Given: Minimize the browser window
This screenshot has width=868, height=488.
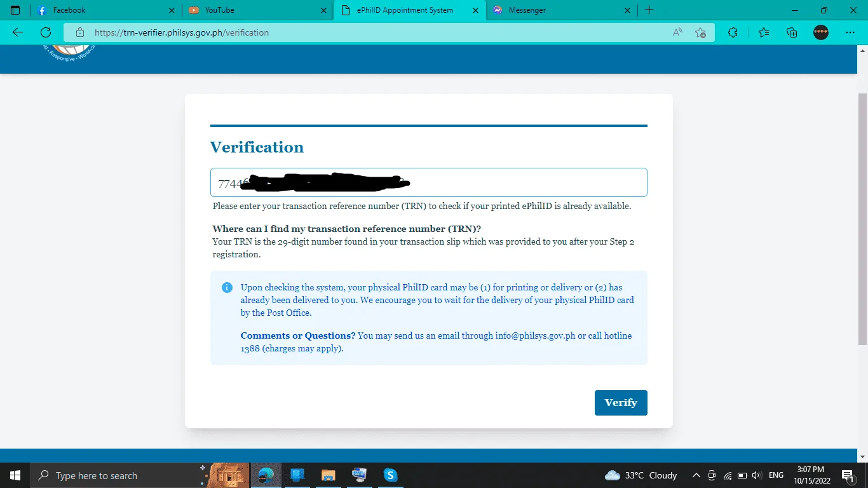Looking at the screenshot, I should click(795, 10).
